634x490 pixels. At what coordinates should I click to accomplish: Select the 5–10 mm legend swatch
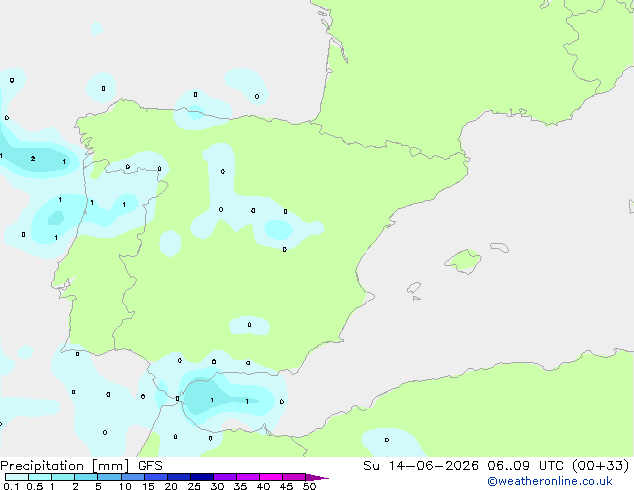[109, 477]
